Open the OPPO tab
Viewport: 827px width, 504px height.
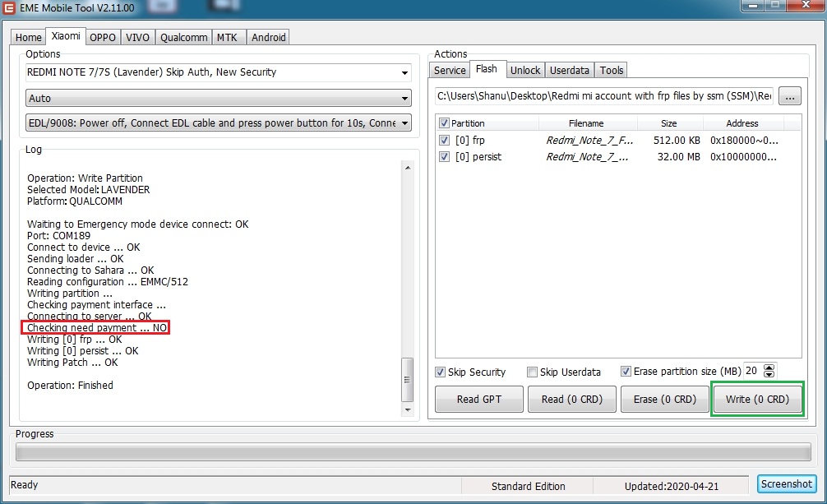point(102,38)
